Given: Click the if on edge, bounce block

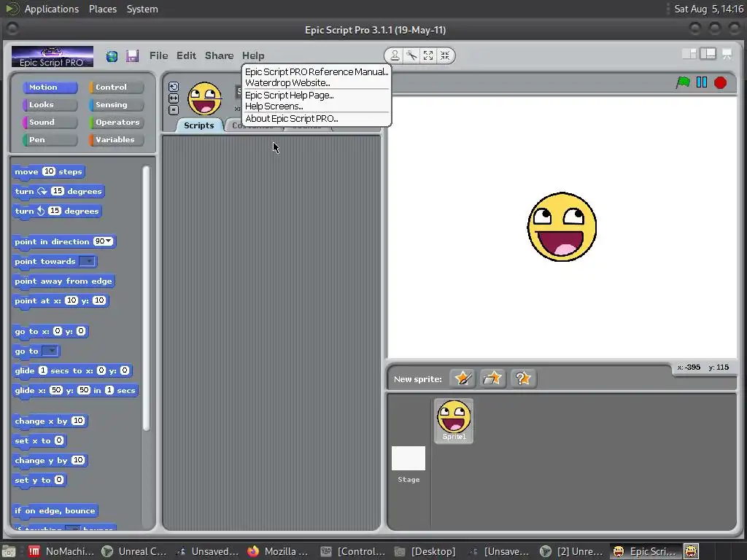Looking at the screenshot, I should pos(55,511).
